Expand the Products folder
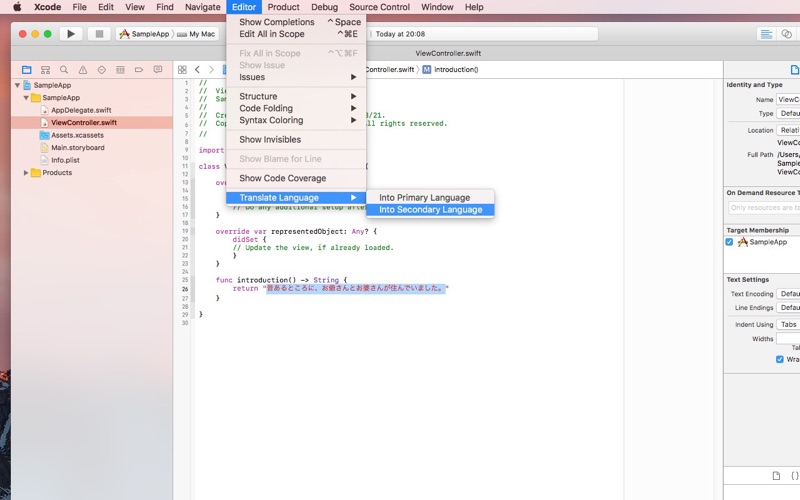Viewport: 800px width, 500px height. point(26,173)
